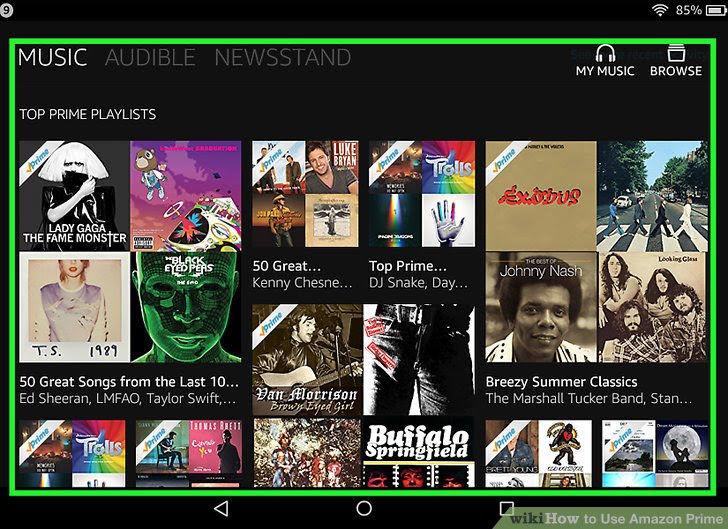Viewport: 728px width, 529px height.
Task: Open 50 Great Songs from the Last 10 playlist title
Action: (129, 382)
